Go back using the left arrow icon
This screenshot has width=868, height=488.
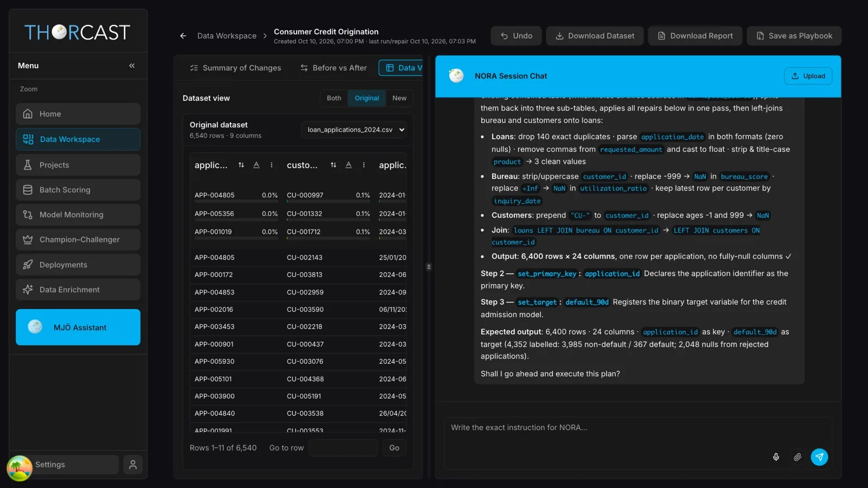coord(183,36)
